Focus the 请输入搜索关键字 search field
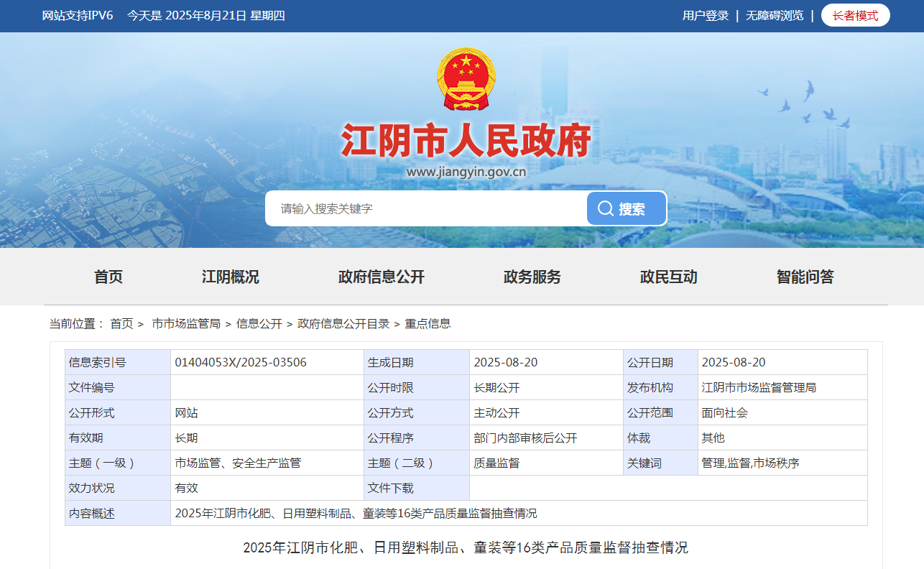 click(426, 208)
